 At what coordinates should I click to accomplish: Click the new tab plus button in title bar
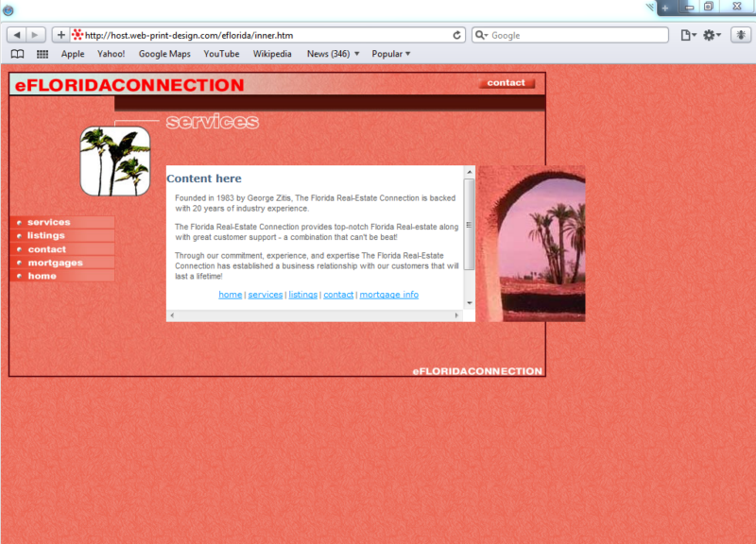coord(665,8)
